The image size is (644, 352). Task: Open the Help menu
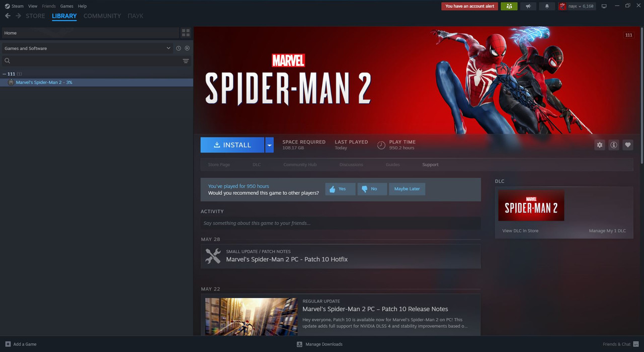82,6
